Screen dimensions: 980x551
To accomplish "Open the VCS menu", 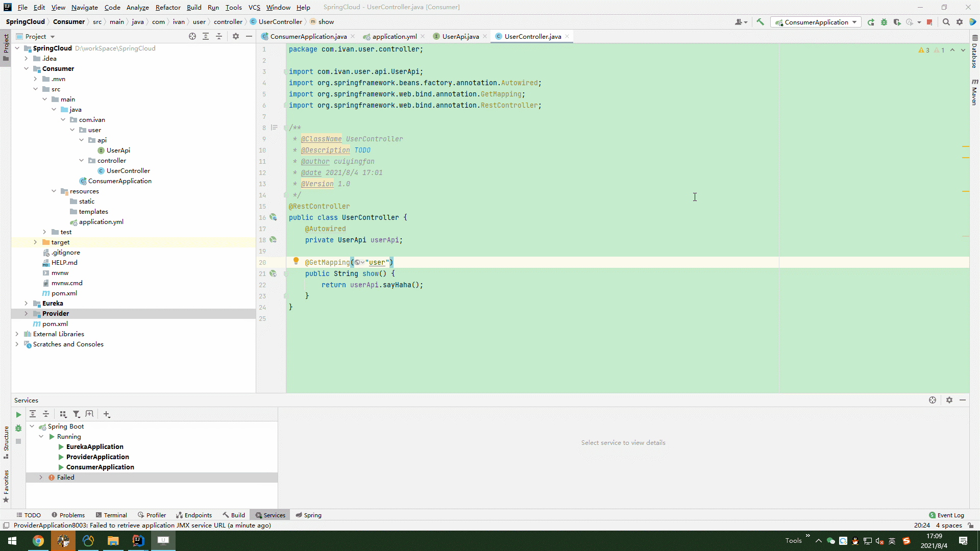I will (x=254, y=7).
